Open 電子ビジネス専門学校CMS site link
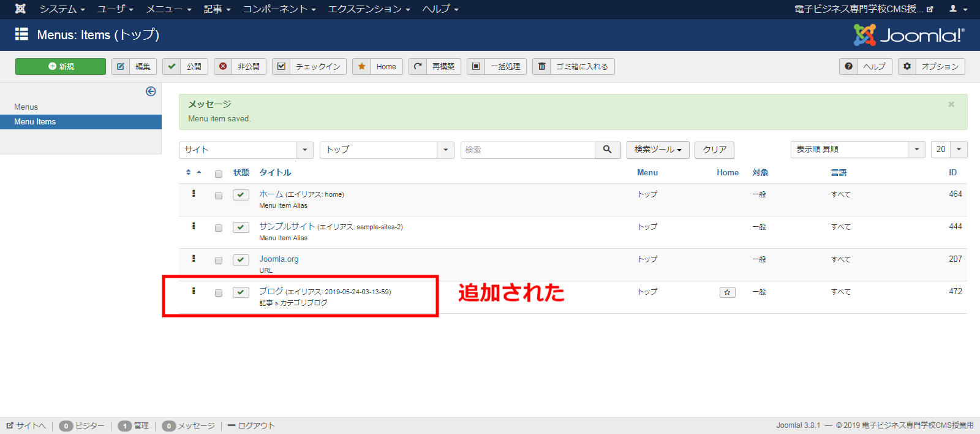Screen dimensions: 980x434 tap(864, 9)
